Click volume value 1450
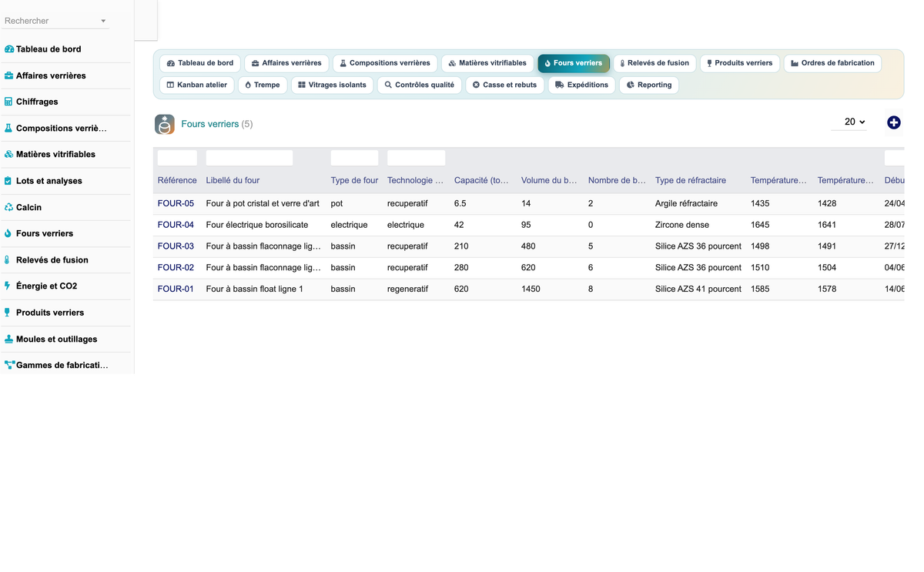This screenshot has height=572, width=924. [531, 289]
